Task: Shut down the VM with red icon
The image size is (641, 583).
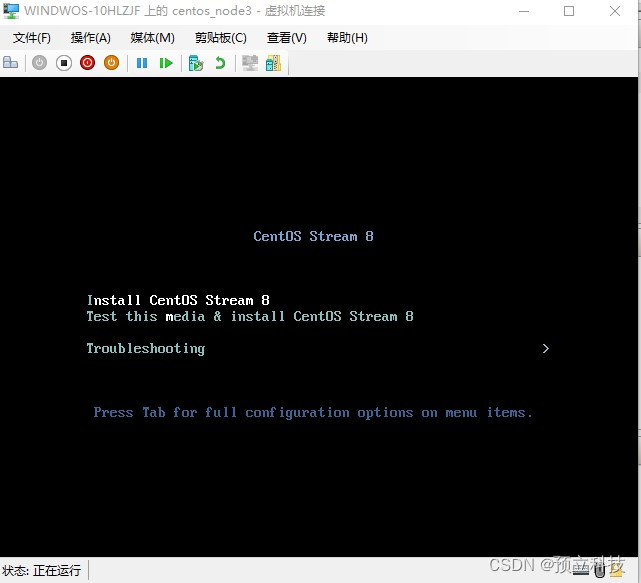Action: pyautogui.click(x=87, y=63)
